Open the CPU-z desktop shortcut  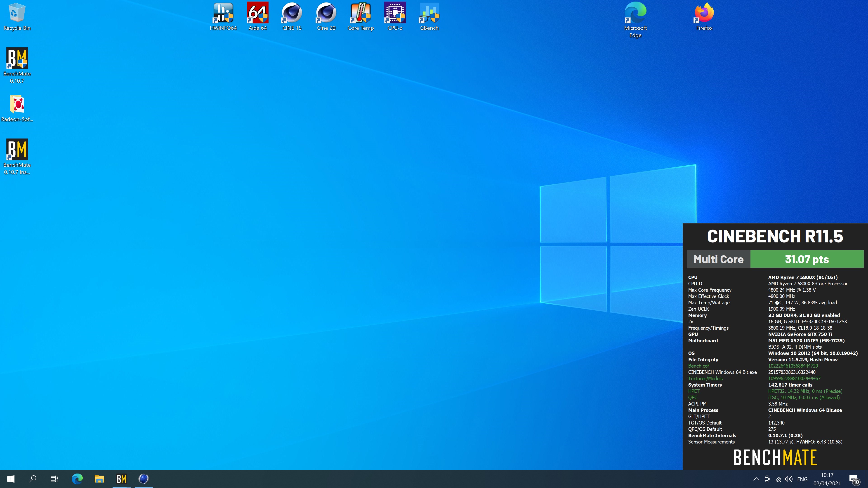[x=395, y=17]
